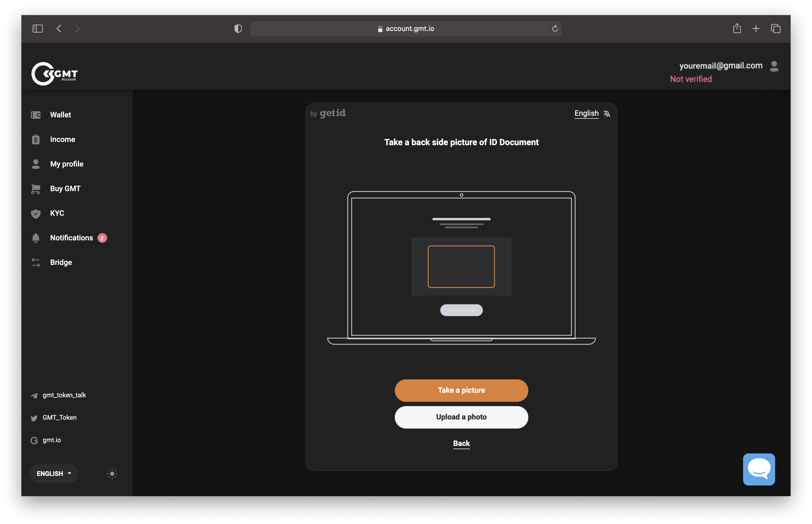Open the Wallet sidebar item

[x=61, y=115]
